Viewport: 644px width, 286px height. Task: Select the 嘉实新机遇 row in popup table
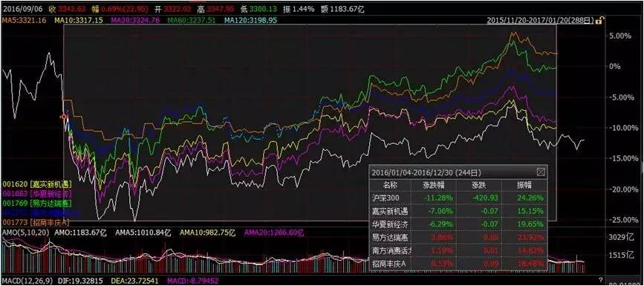pyautogui.click(x=458, y=211)
